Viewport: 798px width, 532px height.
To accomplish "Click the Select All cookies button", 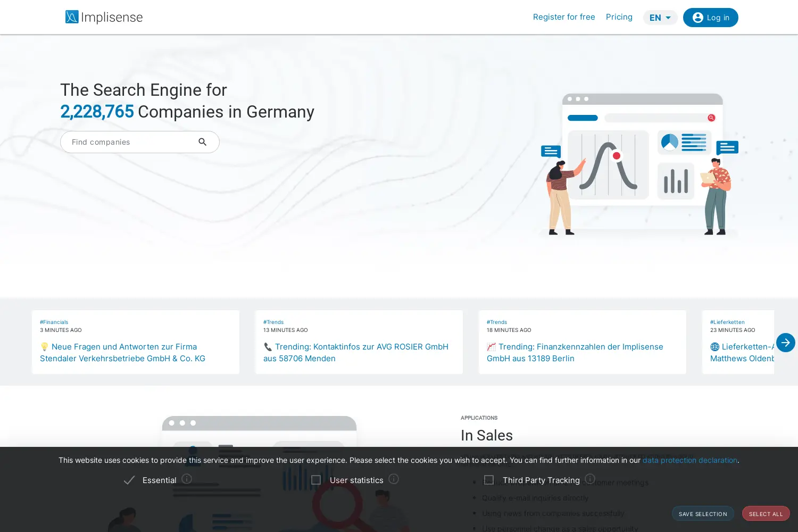I will pyautogui.click(x=766, y=513).
